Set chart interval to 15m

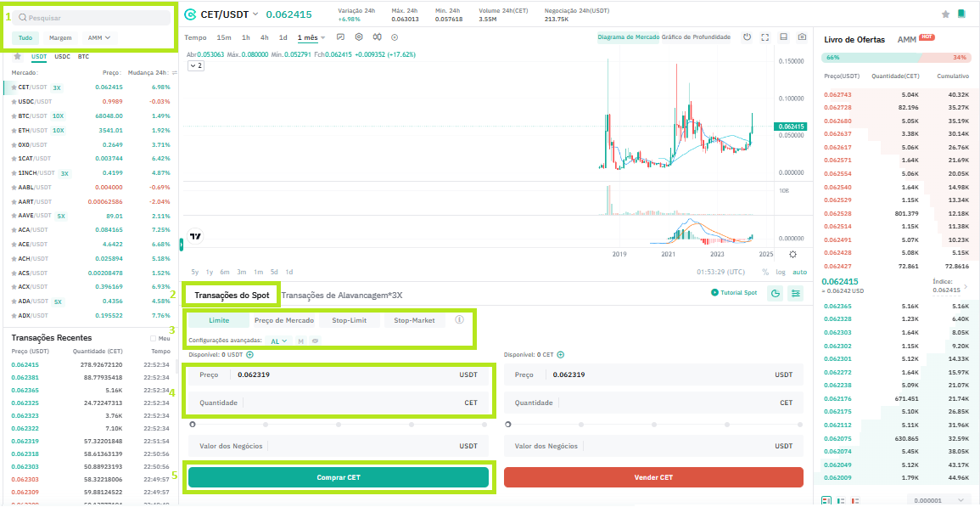click(224, 37)
